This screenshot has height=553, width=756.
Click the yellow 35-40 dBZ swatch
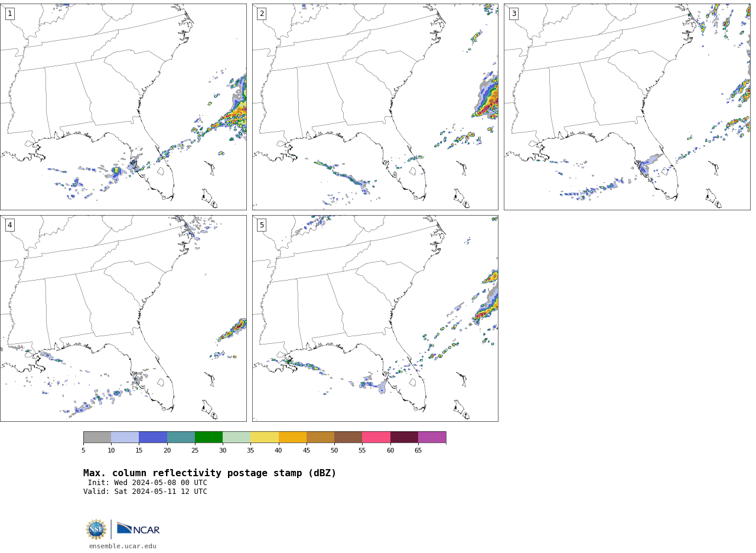[x=265, y=437]
